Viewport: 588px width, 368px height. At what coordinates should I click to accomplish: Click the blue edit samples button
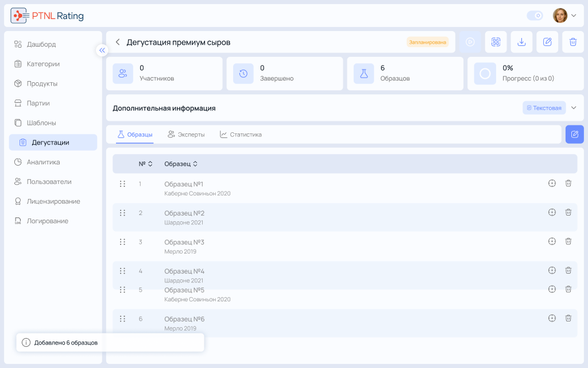pyautogui.click(x=574, y=135)
